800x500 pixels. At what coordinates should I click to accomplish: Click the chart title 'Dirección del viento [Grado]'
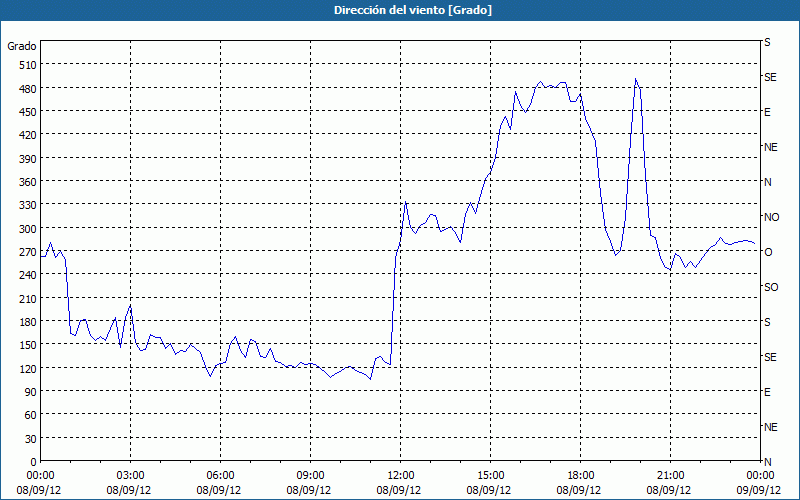(413, 10)
